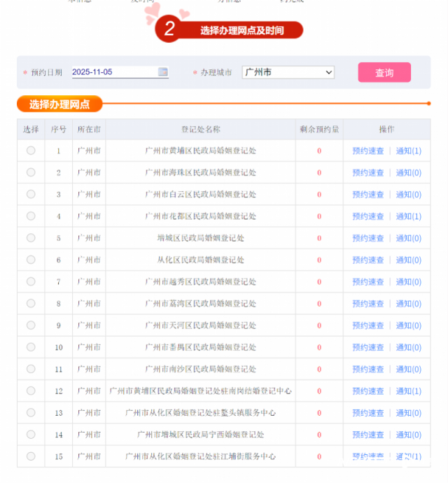The image size is (448, 483).
Task: Click the 登记处名称 column header
Action: point(201,129)
